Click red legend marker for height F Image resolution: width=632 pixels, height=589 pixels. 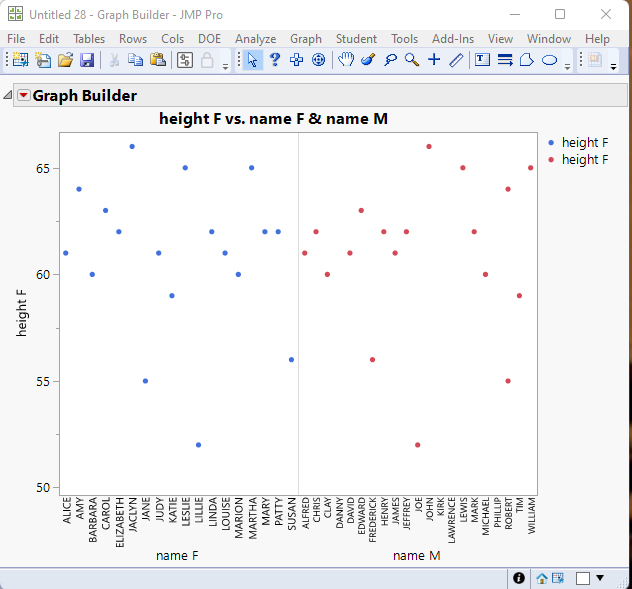pos(551,160)
